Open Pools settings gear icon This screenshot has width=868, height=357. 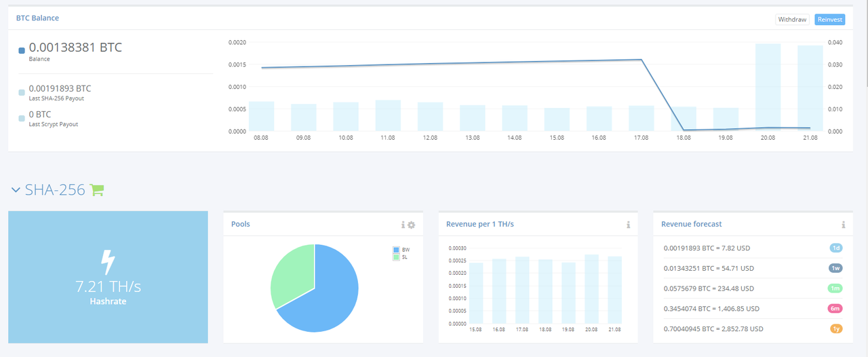(x=411, y=225)
